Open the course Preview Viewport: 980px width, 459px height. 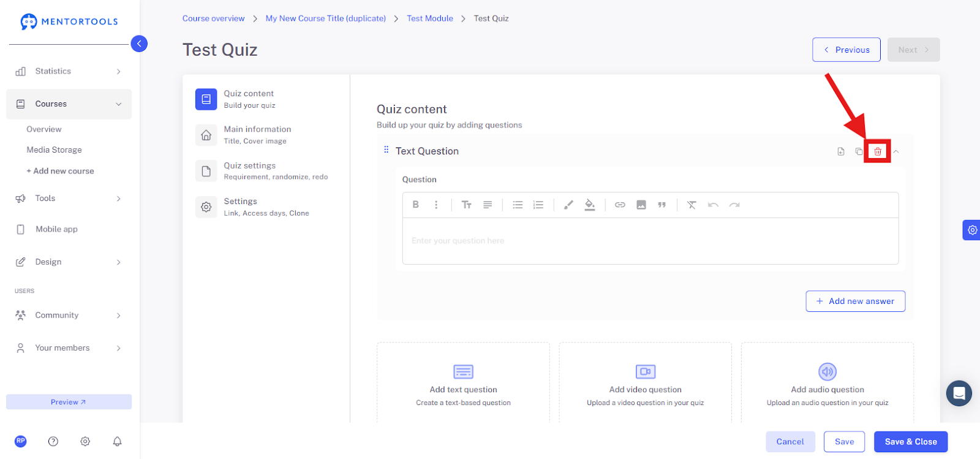pyautogui.click(x=69, y=402)
